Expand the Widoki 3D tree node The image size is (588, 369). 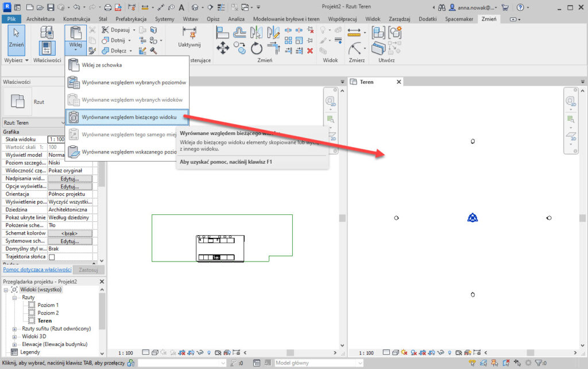[15, 336]
